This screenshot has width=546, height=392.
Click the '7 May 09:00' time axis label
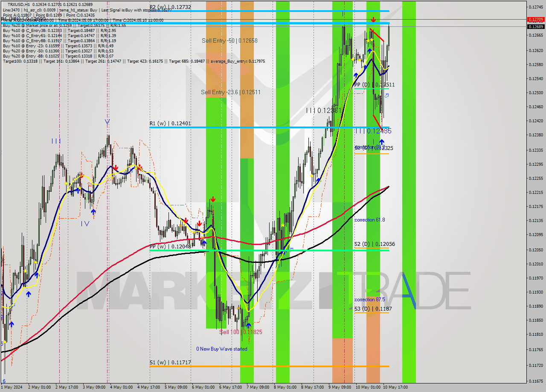pos(258,387)
